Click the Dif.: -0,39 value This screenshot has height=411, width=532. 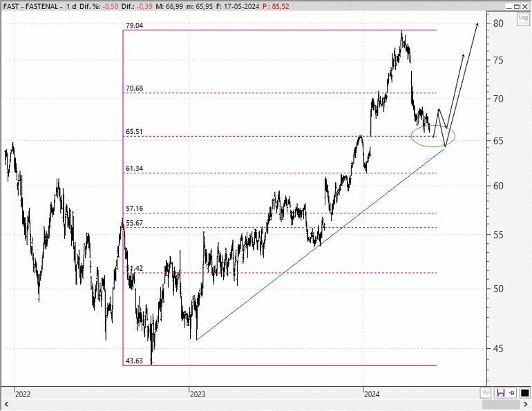(x=137, y=6)
